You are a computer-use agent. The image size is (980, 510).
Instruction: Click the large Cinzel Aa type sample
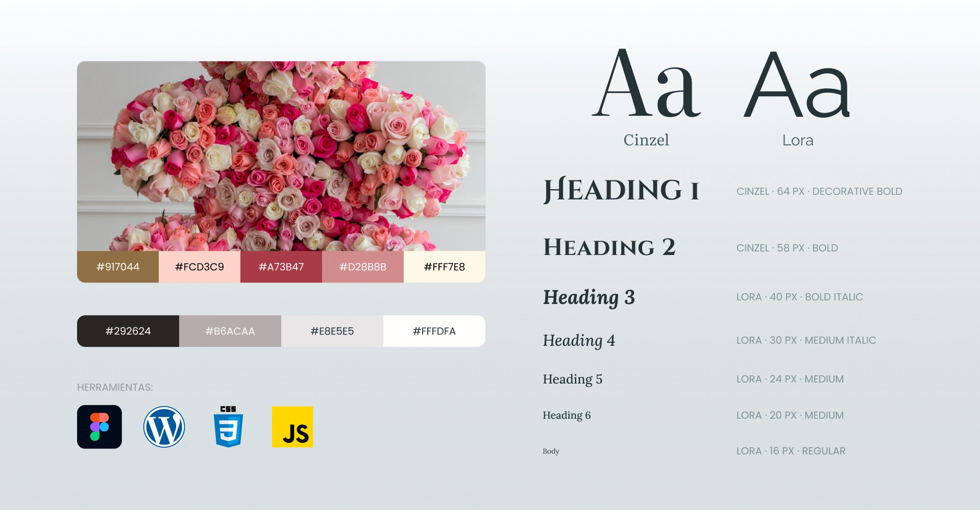(x=646, y=84)
